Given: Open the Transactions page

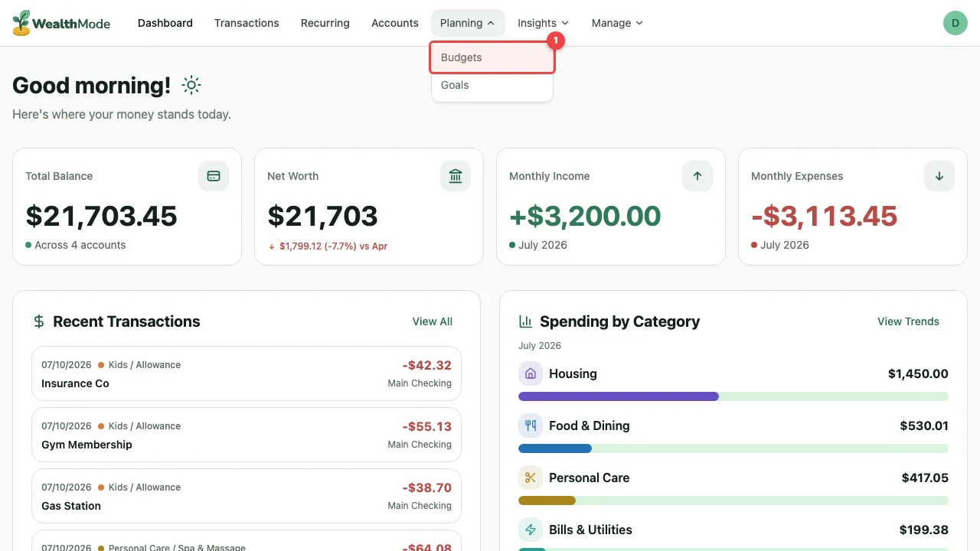Looking at the screenshot, I should 247,23.
